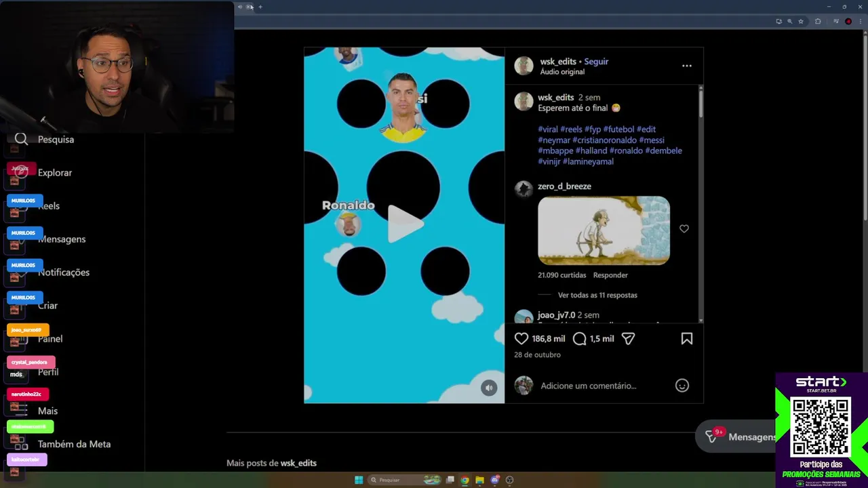Click the 21.090 curtidas likes count

coord(562,275)
